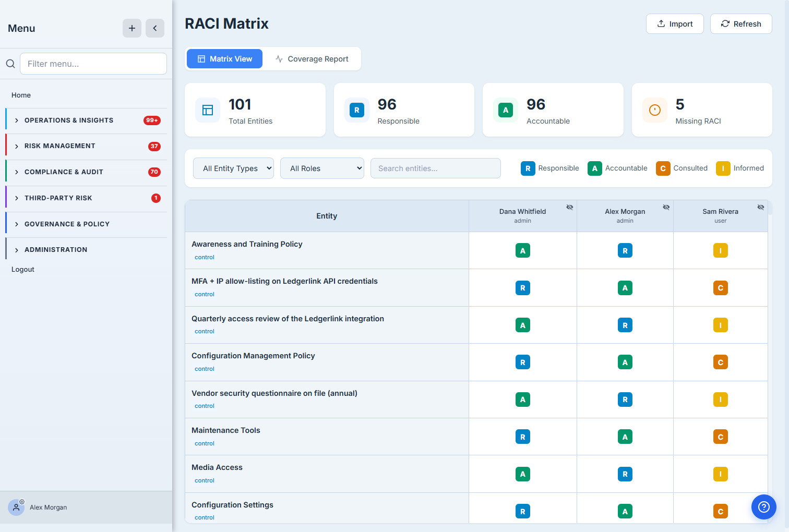Click Alex's A badge for Maintenance Tools row

[x=625, y=437]
